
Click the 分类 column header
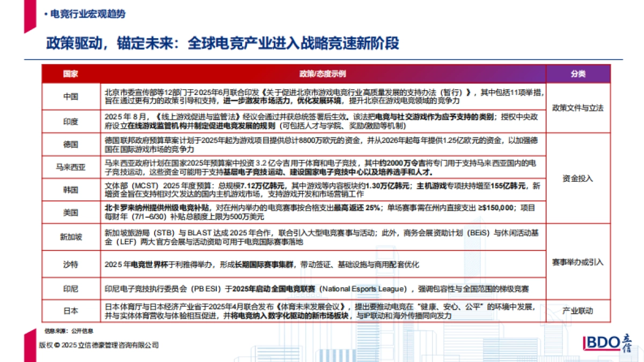(x=577, y=73)
